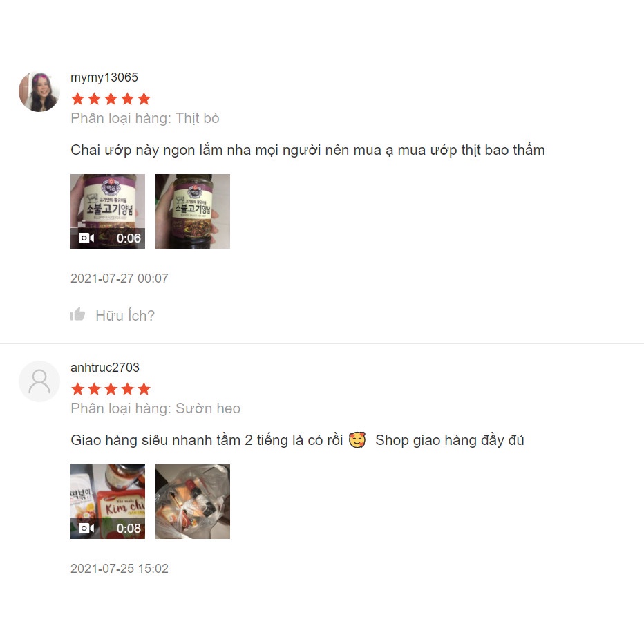
Task: Click the Phân loại hàng: Sườn heo label
Action: pos(155,408)
